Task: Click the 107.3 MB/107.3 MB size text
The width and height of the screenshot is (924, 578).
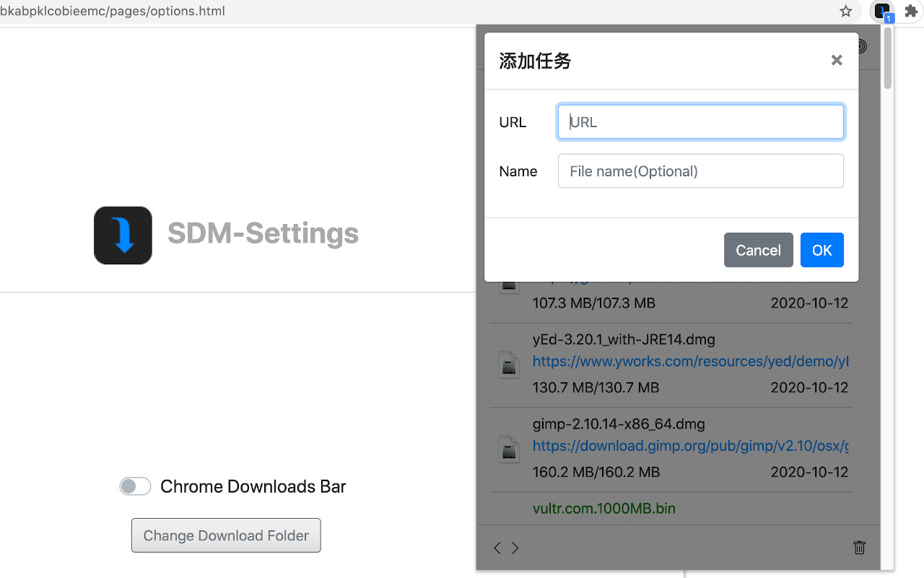Action: pos(594,303)
